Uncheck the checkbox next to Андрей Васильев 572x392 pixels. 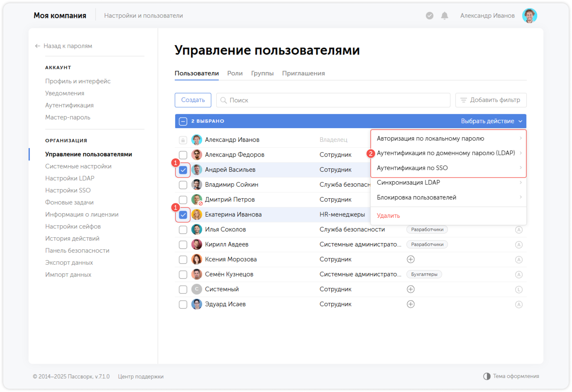coord(183,170)
